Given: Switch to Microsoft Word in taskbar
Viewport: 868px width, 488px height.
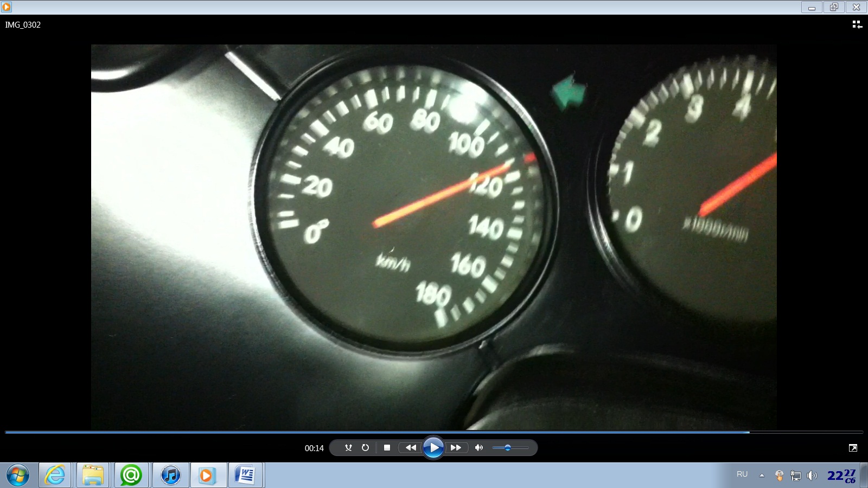Looking at the screenshot, I should point(246,476).
